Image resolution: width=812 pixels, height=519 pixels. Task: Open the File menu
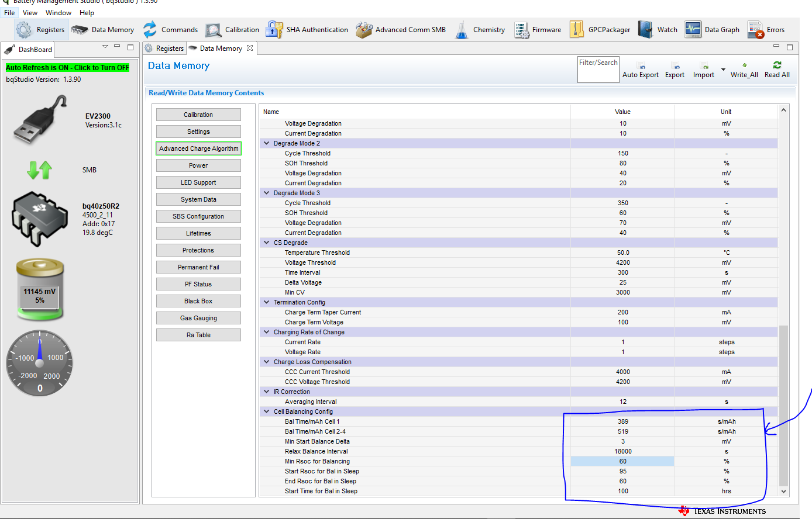click(x=9, y=13)
